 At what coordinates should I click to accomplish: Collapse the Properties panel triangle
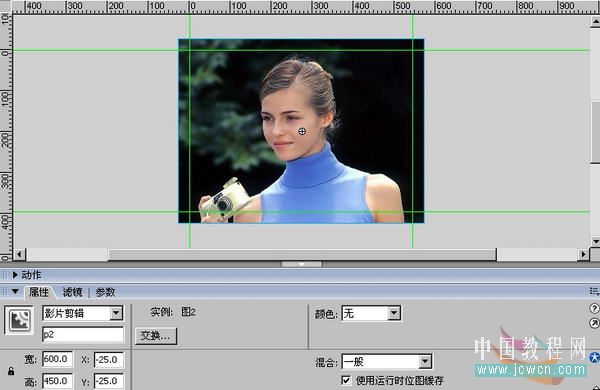click(x=15, y=292)
